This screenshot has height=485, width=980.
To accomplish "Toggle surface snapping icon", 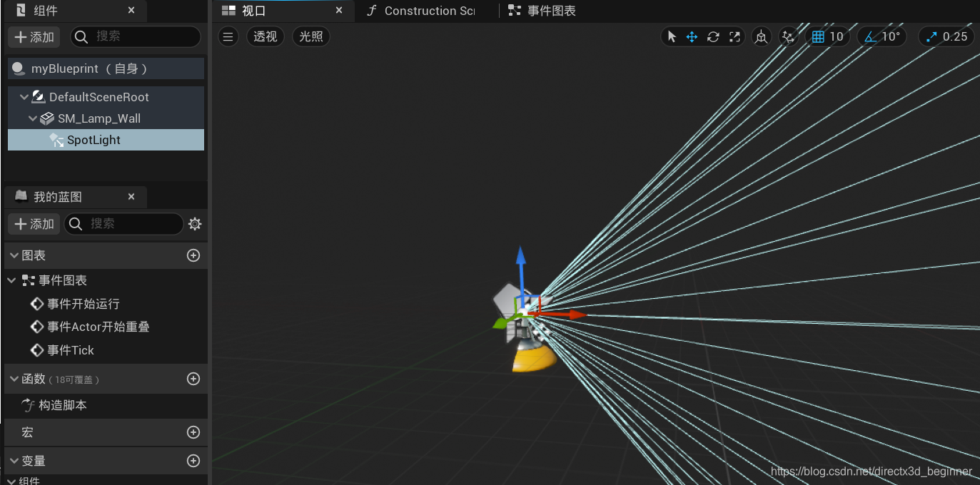I will pos(788,37).
